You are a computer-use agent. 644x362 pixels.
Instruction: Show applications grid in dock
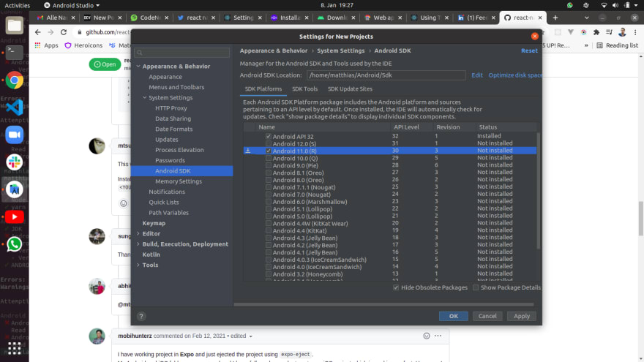pos(15,348)
